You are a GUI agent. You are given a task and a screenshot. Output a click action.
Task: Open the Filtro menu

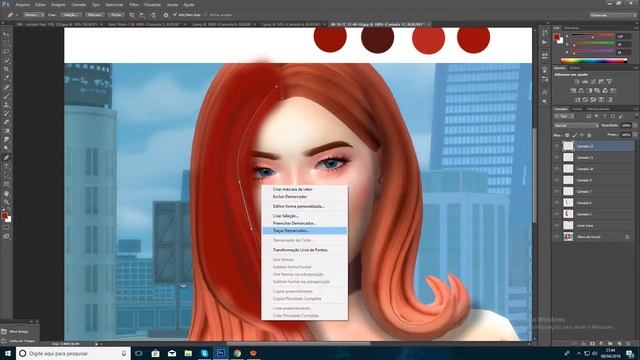[x=134, y=4]
